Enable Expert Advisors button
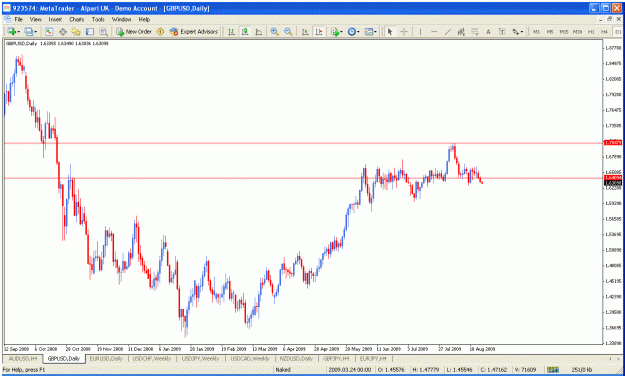The width and height of the screenshot is (625, 376). tap(194, 31)
